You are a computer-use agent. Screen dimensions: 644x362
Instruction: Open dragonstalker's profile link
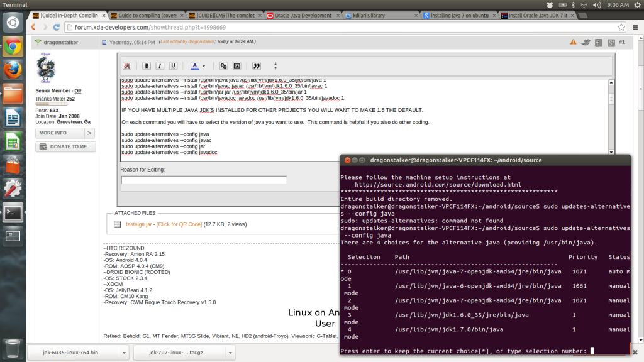(61, 42)
